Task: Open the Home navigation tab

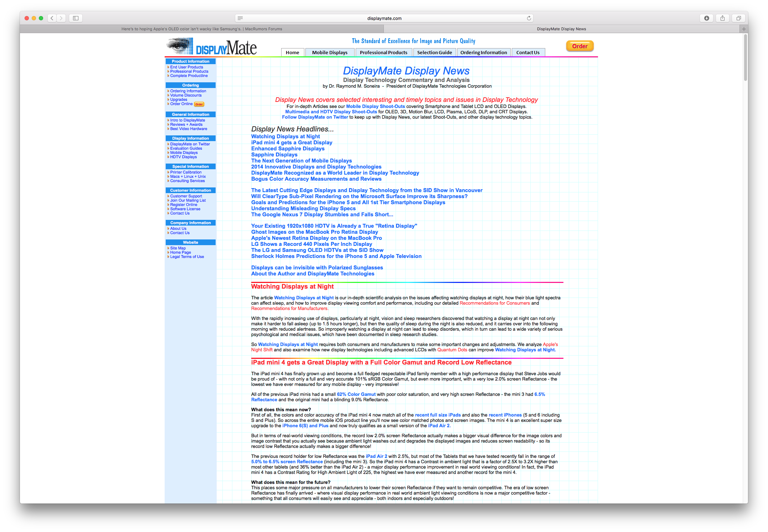Action: click(292, 52)
